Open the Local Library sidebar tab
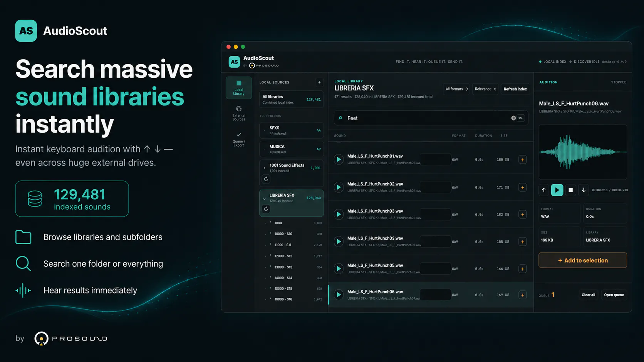 [239, 88]
